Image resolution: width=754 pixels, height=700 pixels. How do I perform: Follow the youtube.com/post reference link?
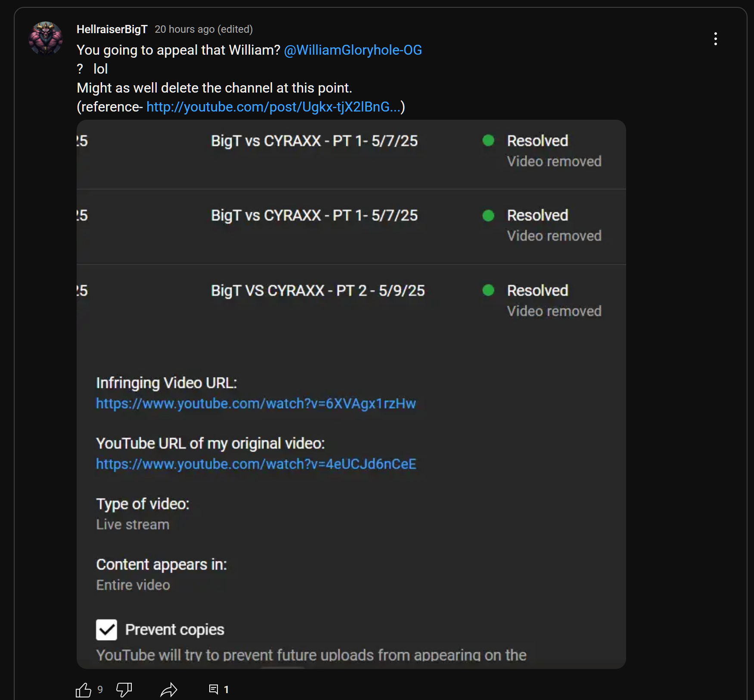point(273,107)
